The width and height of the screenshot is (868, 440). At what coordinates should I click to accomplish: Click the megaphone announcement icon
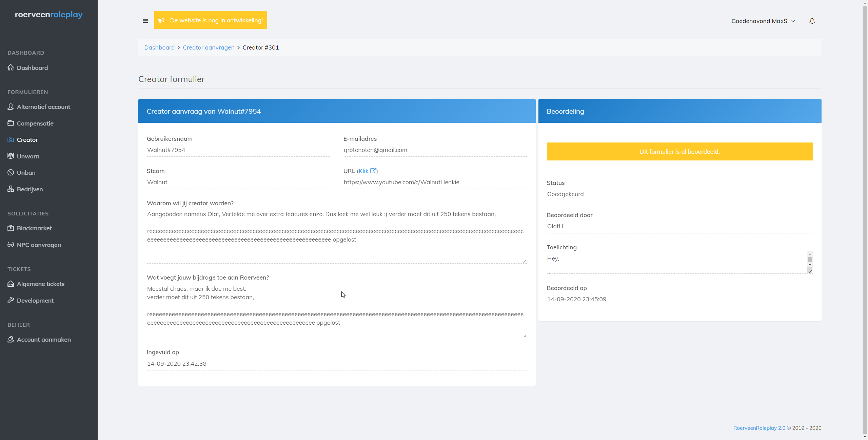(162, 20)
